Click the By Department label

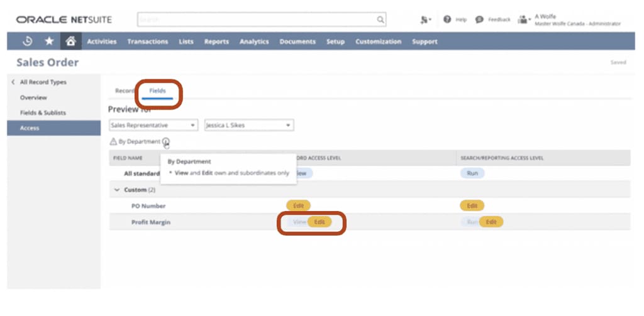[x=139, y=141]
